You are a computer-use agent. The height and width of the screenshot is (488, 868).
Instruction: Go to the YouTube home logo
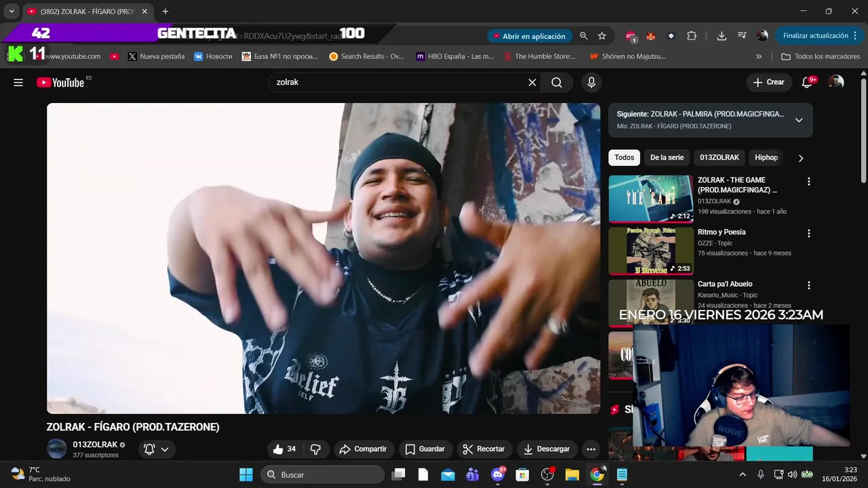[60, 83]
